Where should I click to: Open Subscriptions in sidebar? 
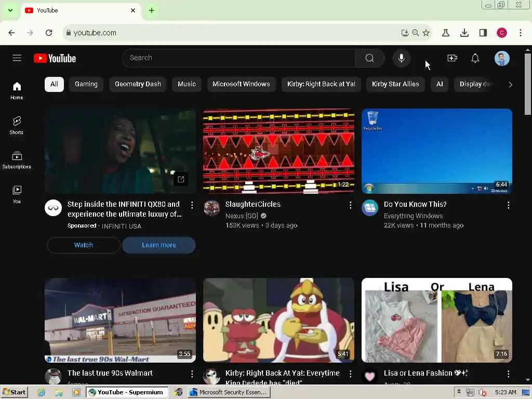point(17,160)
